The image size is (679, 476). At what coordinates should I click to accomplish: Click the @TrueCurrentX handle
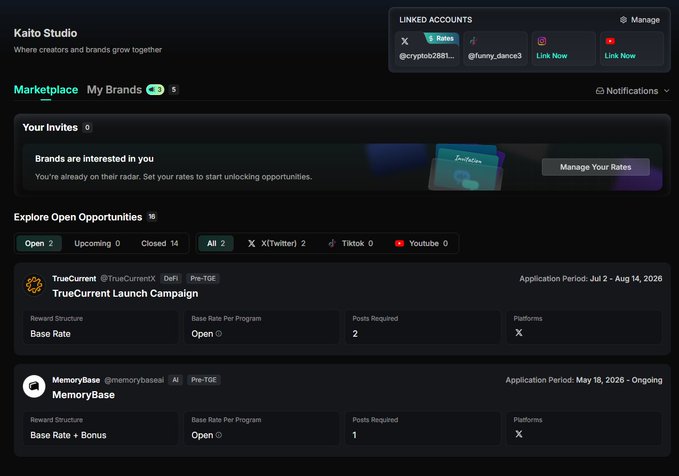click(x=128, y=278)
